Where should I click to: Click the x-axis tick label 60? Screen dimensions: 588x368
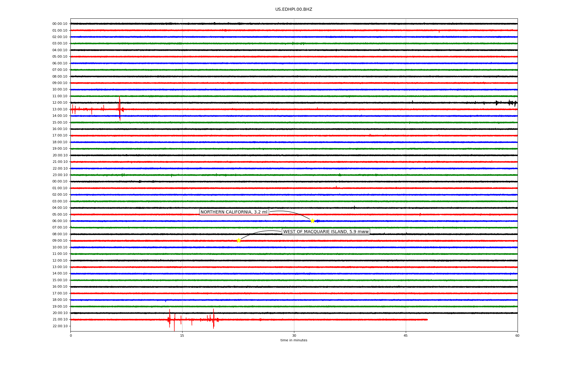tap(517, 335)
